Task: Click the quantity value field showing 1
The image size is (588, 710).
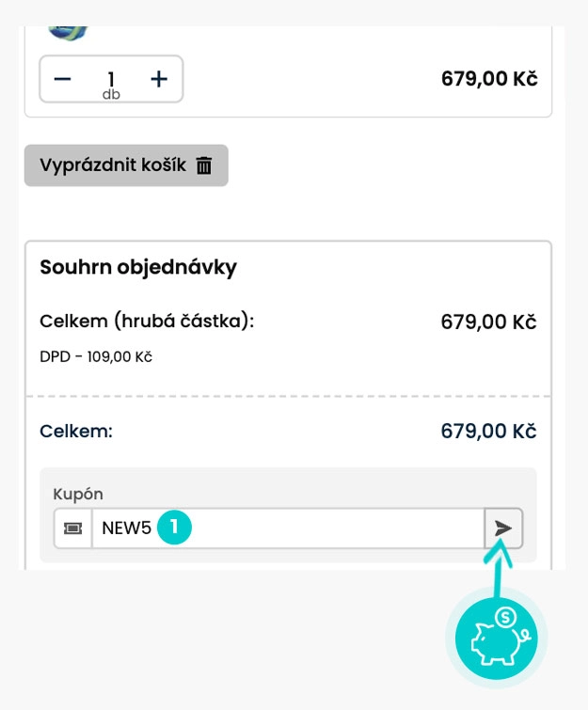Action: (111, 79)
